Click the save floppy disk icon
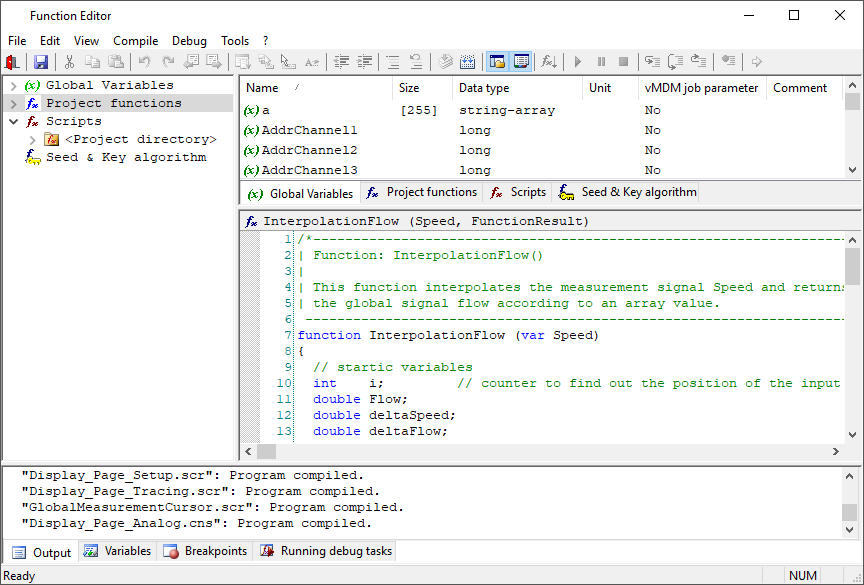 (x=41, y=62)
